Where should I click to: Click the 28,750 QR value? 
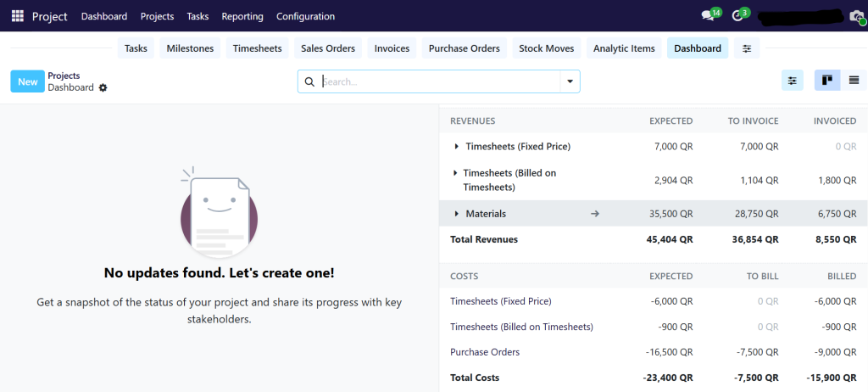755,214
